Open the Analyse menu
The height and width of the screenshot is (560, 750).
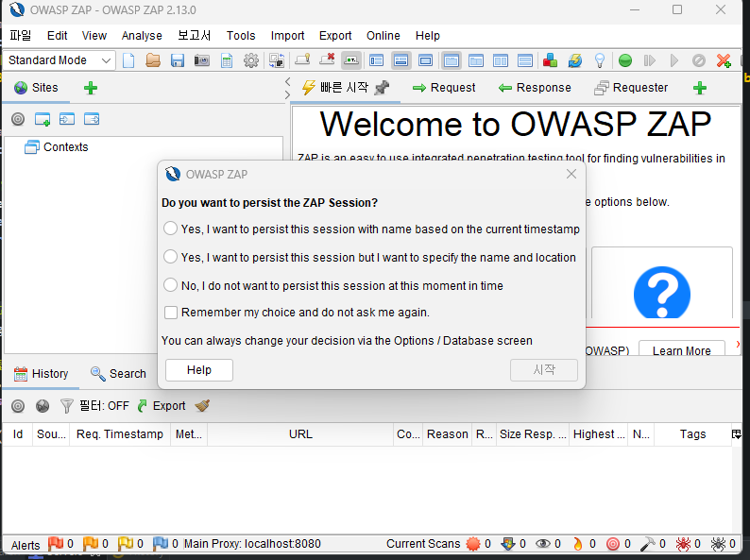point(142,35)
